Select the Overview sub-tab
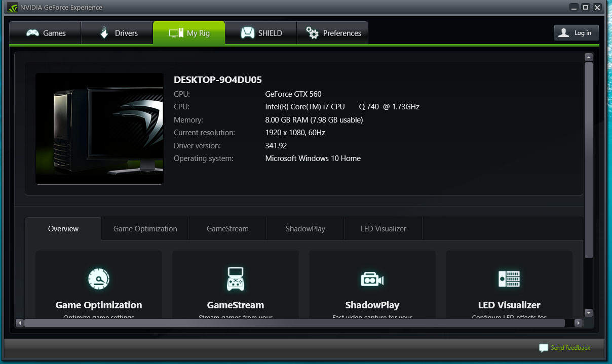The image size is (612, 364). (x=63, y=228)
